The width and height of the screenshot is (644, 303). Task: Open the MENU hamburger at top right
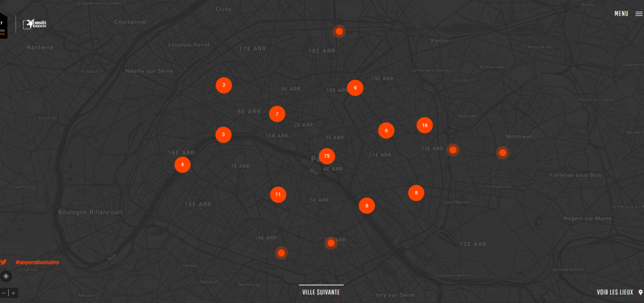point(639,14)
